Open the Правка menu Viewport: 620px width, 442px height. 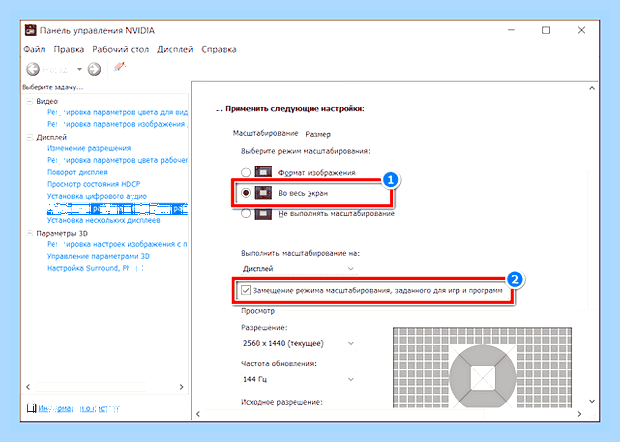pyautogui.click(x=69, y=49)
